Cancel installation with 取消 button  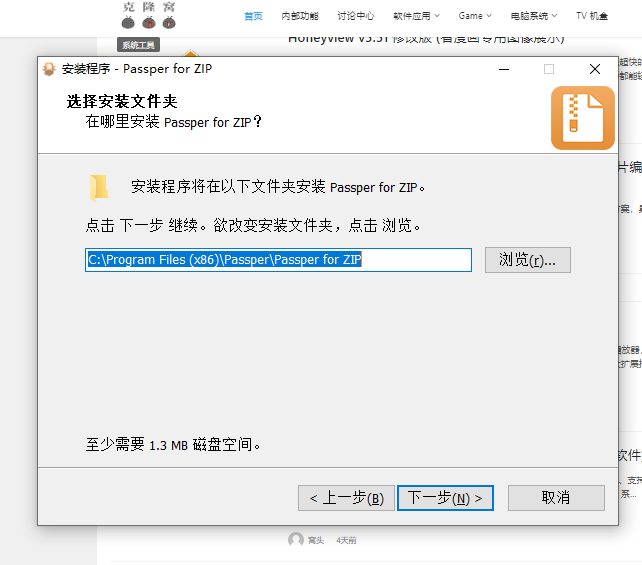tap(556, 498)
